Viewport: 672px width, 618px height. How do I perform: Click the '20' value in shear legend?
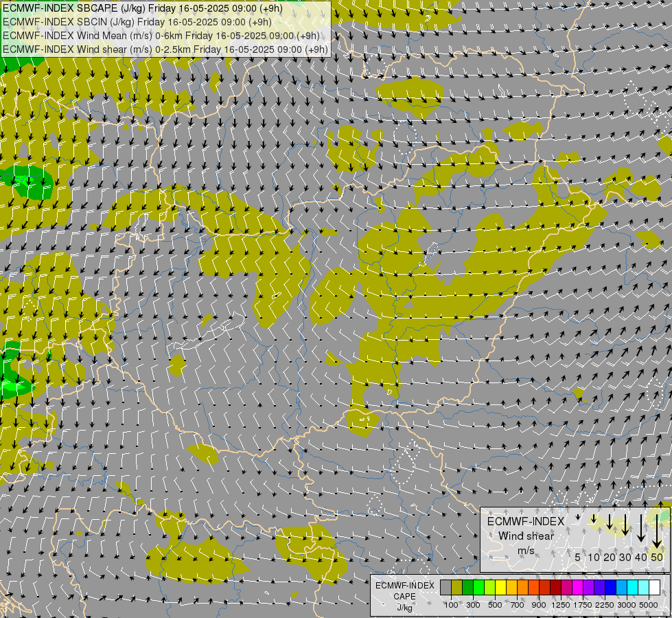610,557
